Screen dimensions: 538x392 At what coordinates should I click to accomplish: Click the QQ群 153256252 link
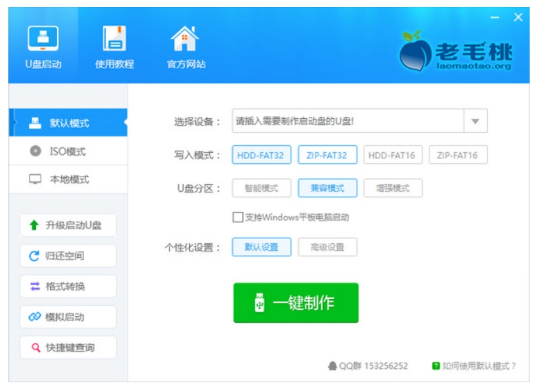coord(368,366)
